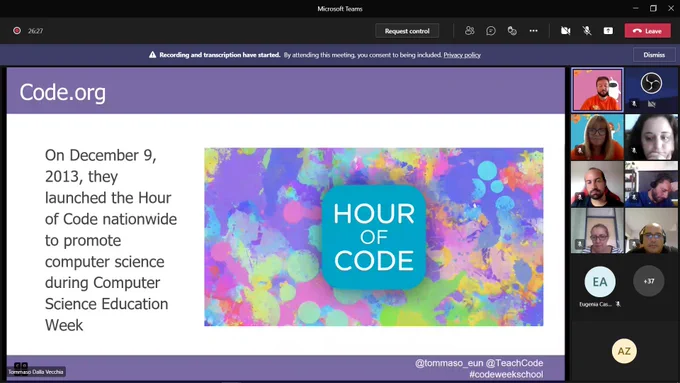Select the presenter video tile with orange shirt
The width and height of the screenshot is (680, 383).
[x=597, y=90]
